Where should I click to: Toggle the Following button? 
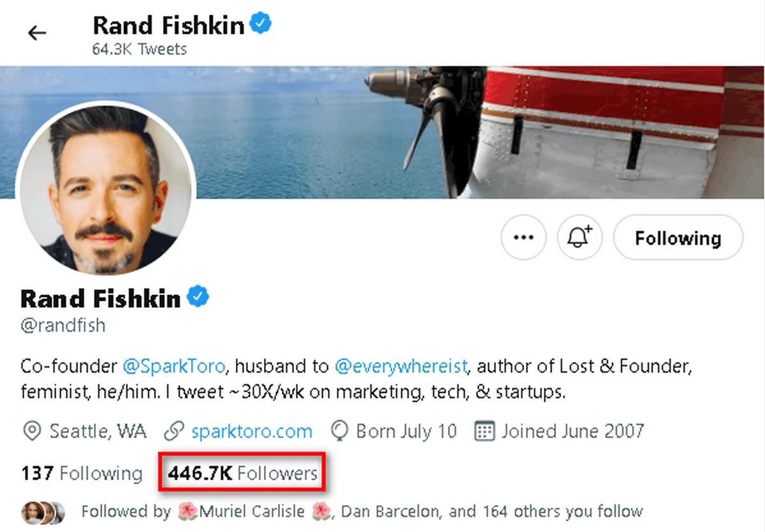(x=678, y=238)
